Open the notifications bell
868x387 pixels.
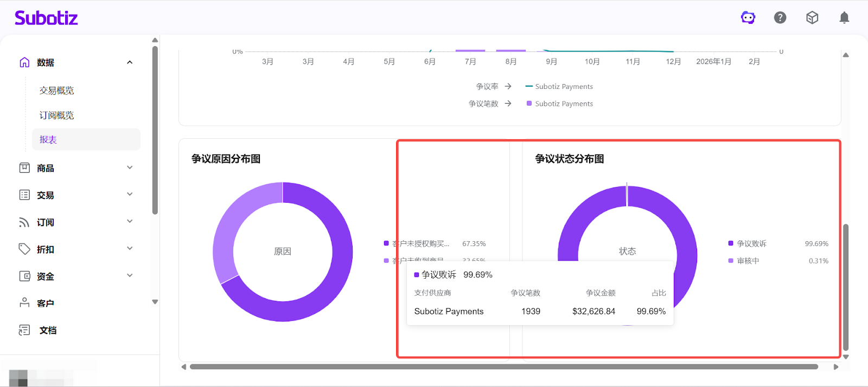844,18
